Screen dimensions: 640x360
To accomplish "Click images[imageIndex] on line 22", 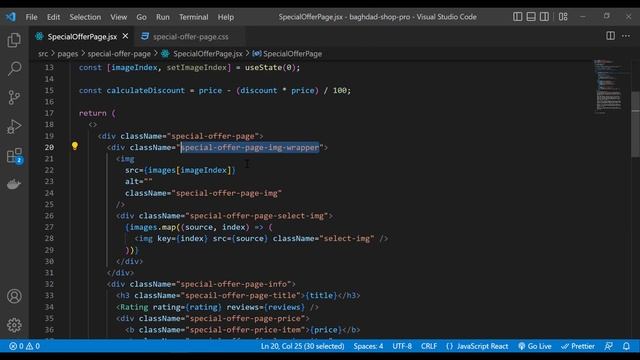I will click(x=190, y=170).
